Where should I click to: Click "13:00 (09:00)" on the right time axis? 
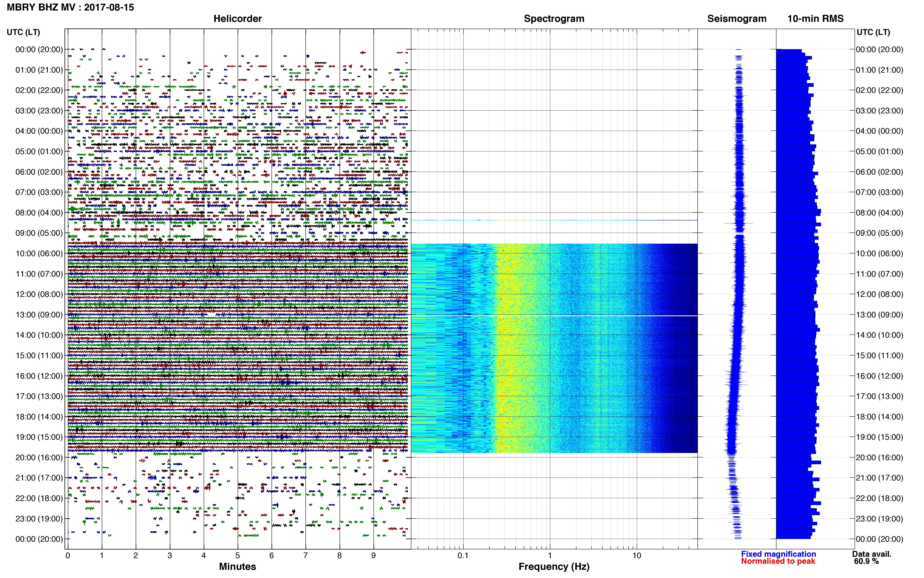click(879, 315)
